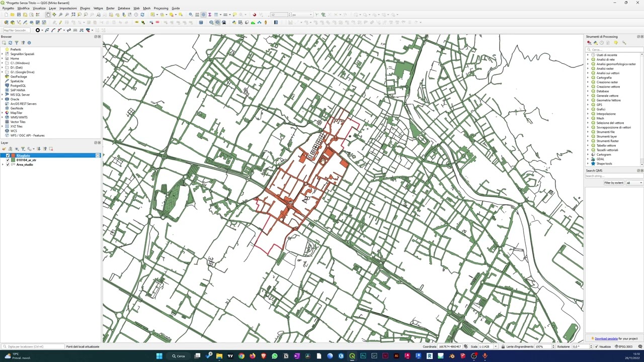Open Windows Start menu
The height and width of the screenshot is (362, 644).
click(x=159, y=356)
